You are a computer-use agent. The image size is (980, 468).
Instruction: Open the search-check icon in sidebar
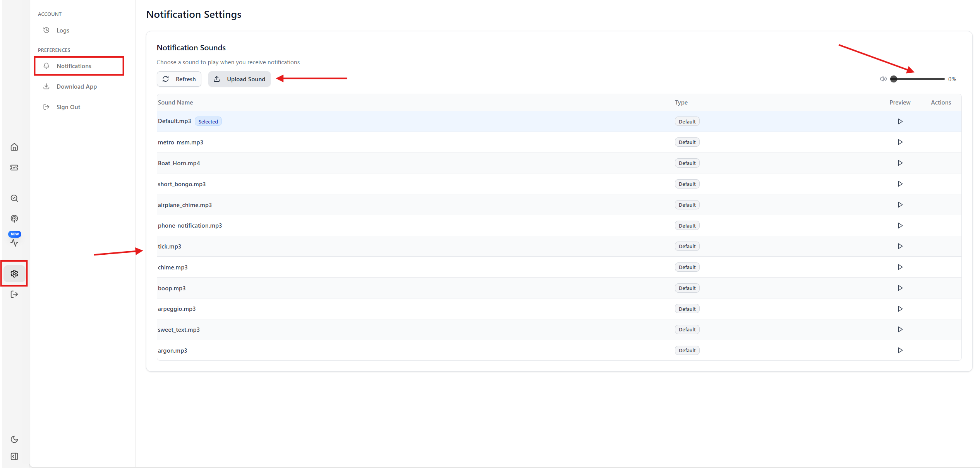(x=14, y=198)
